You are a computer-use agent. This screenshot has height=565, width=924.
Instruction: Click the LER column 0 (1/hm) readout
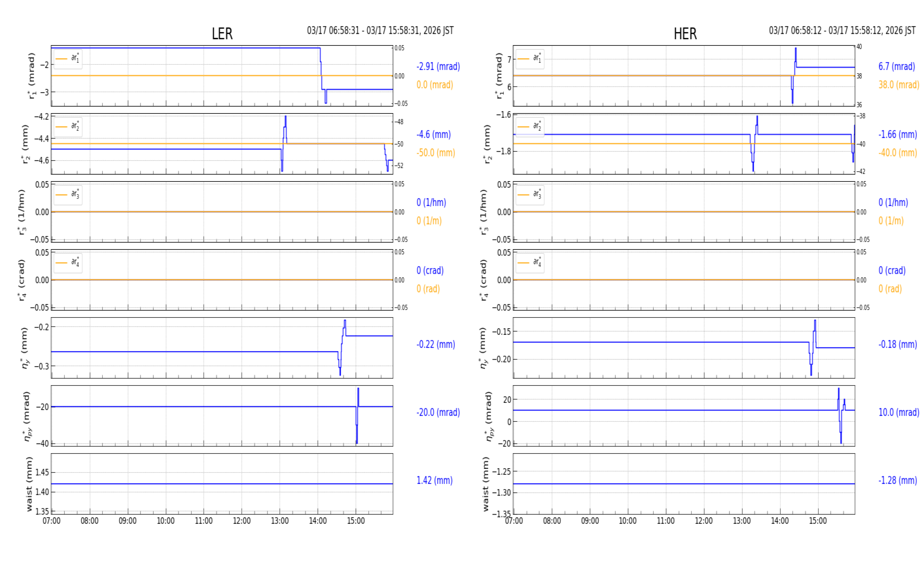[433, 203]
